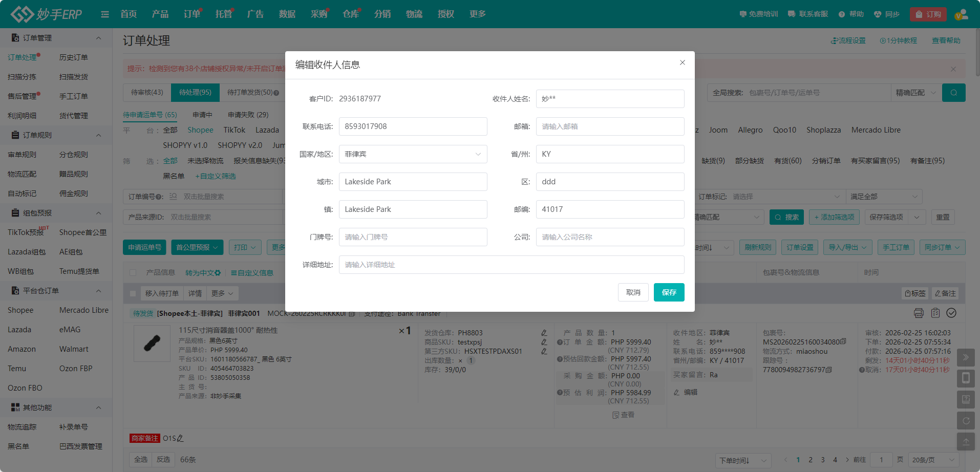
Task: Open the 产品 menu in the top navigation
Action: tap(160, 14)
